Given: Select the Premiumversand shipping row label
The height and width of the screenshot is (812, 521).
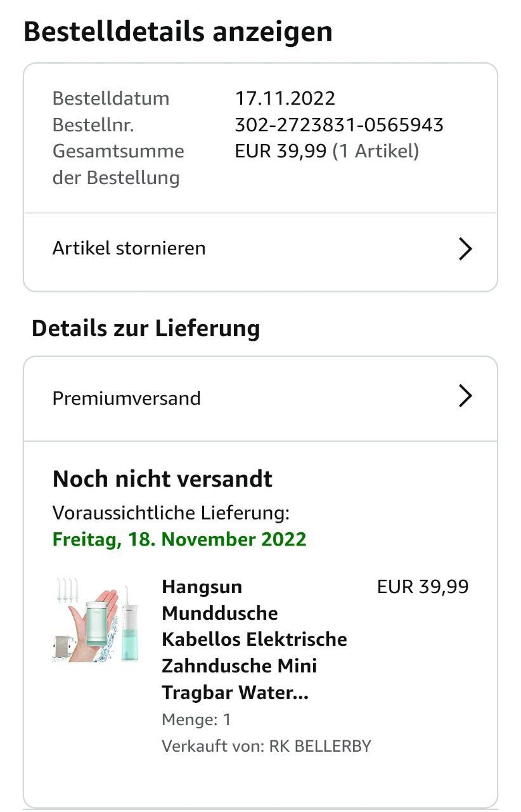Looking at the screenshot, I should pos(126,398).
